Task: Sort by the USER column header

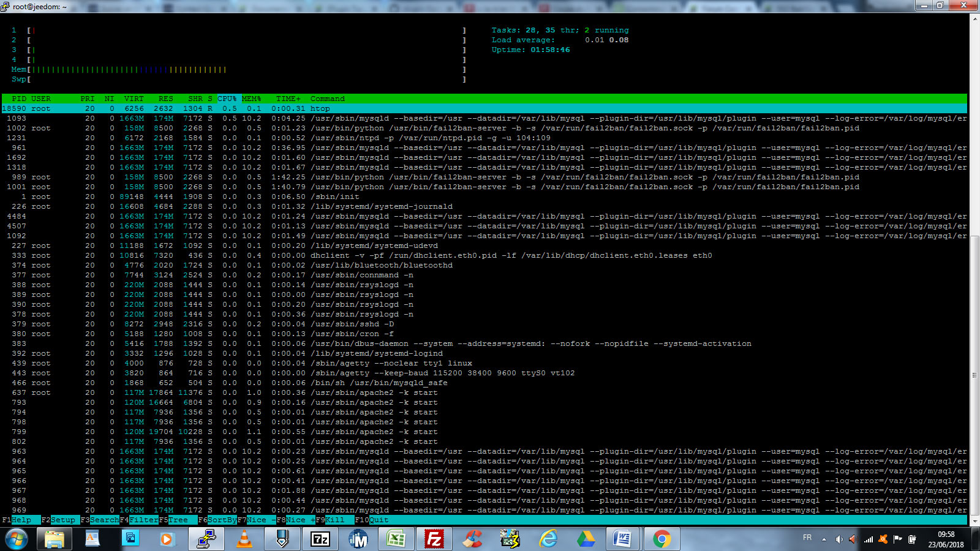Action: (x=41, y=99)
